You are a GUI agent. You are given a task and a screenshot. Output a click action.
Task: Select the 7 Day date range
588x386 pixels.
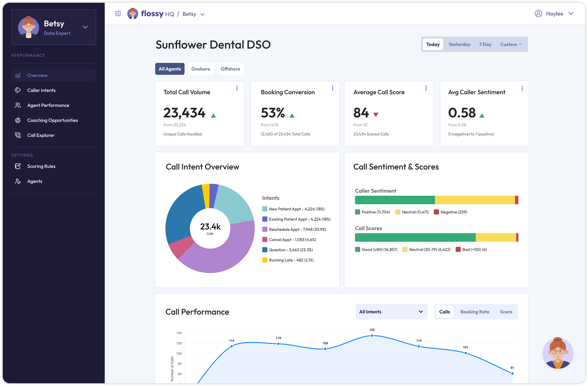(485, 44)
